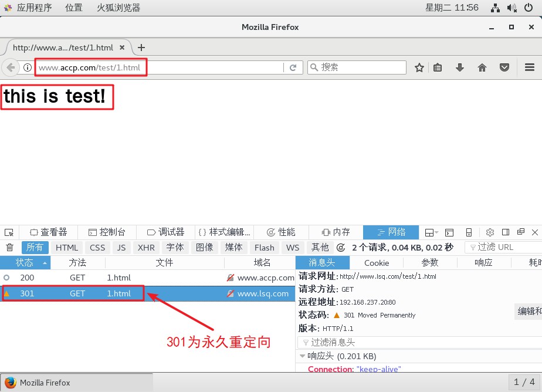The width and height of the screenshot is (542, 392).
Task: Open a new tab with the plus button
Action: [141, 48]
